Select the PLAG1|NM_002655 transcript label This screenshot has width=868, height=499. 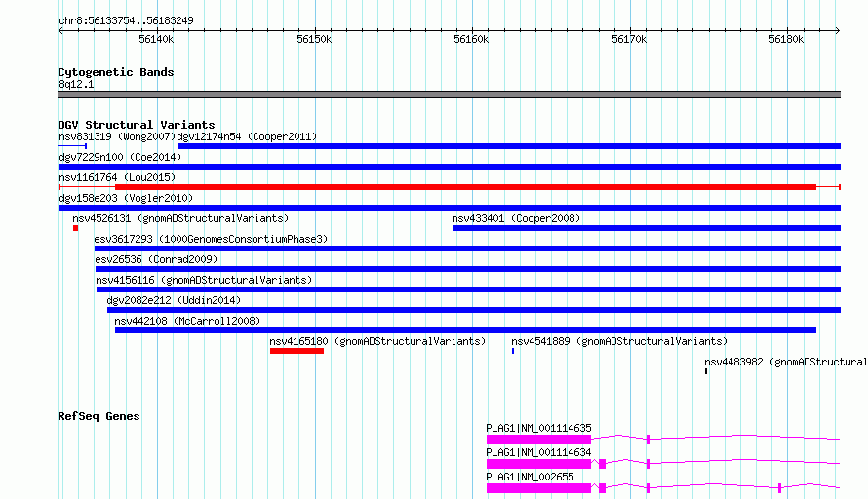click(530, 477)
